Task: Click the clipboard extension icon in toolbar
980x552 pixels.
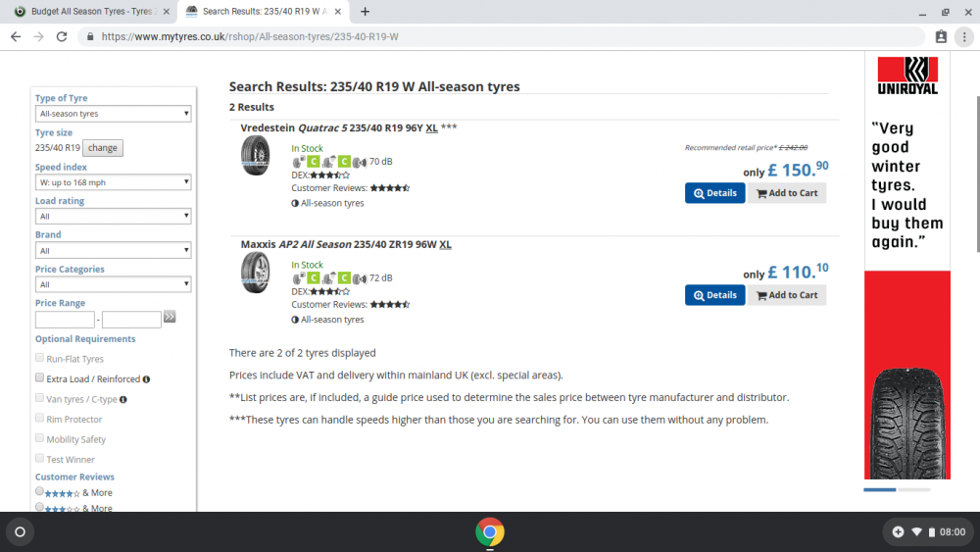Action: click(x=941, y=37)
